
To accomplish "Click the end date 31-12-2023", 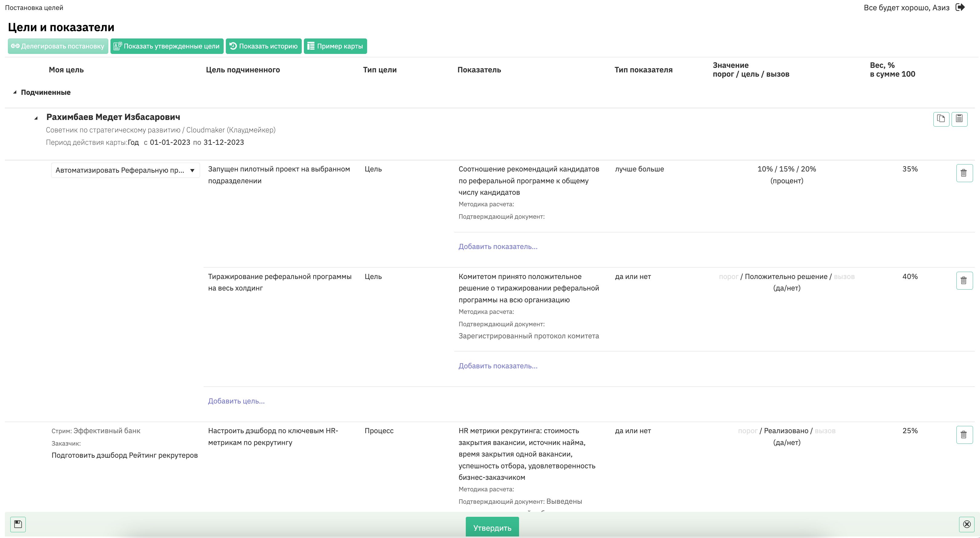I will (x=223, y=142).
